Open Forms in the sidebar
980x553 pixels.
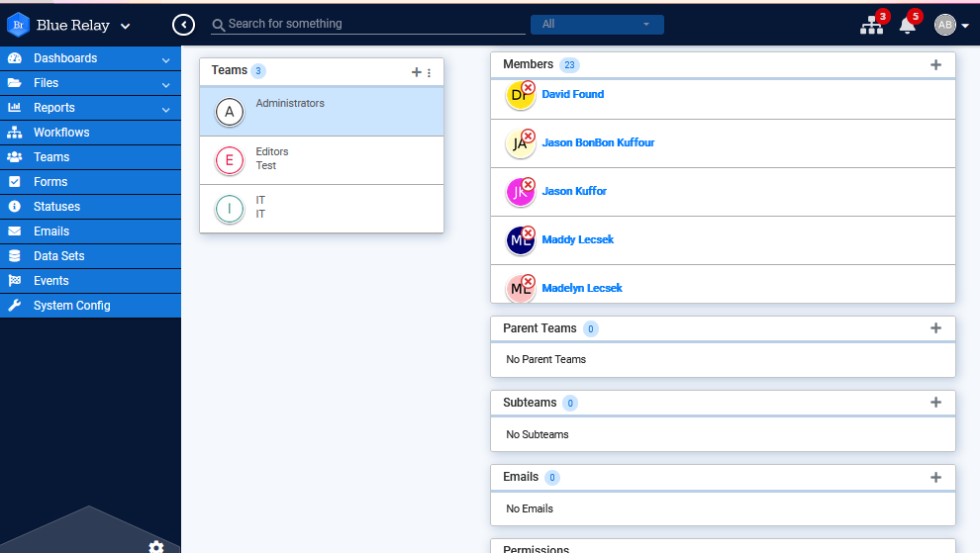pyautogui.click(x=91, y=182)
